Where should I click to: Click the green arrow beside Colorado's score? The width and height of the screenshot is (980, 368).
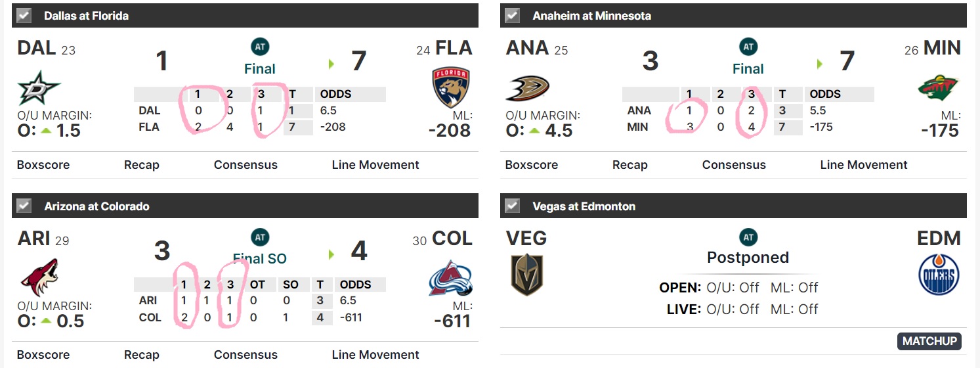(332, 254)
